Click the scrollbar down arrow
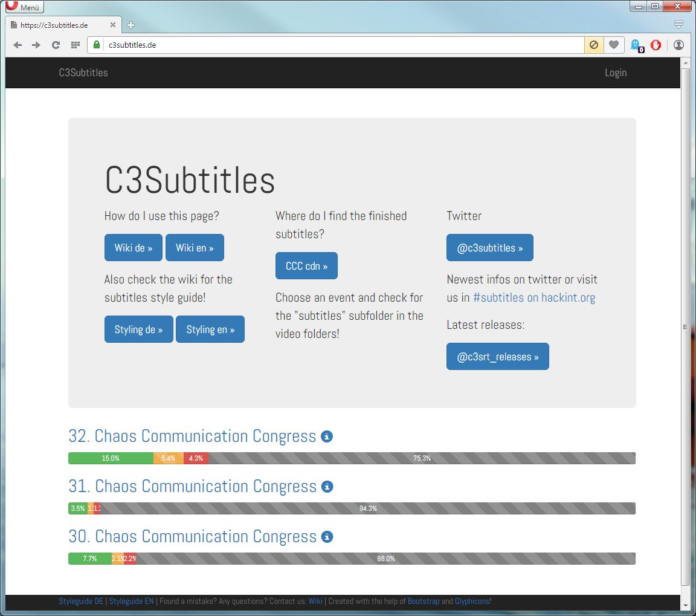Viewport: 696px width, 616px height. [685, 605]
